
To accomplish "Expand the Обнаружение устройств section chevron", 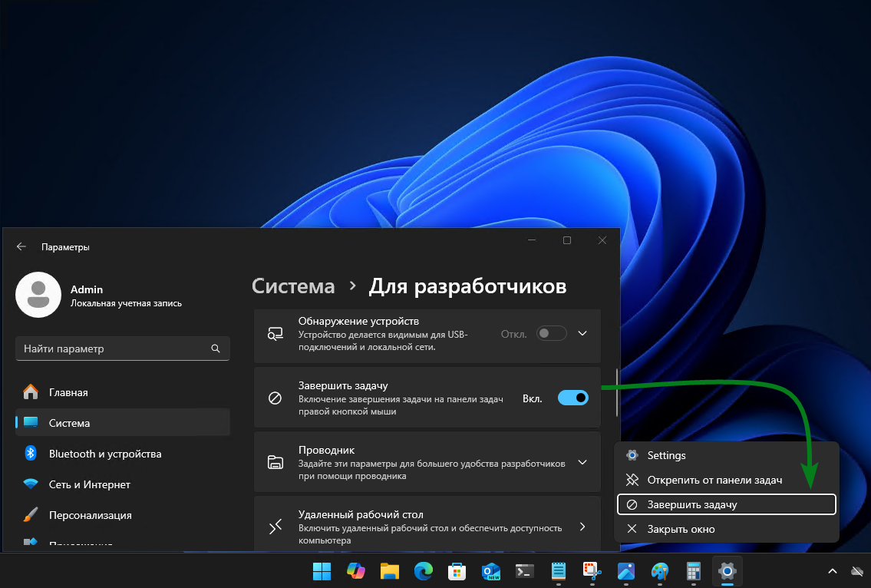I will tap(582, 333).
